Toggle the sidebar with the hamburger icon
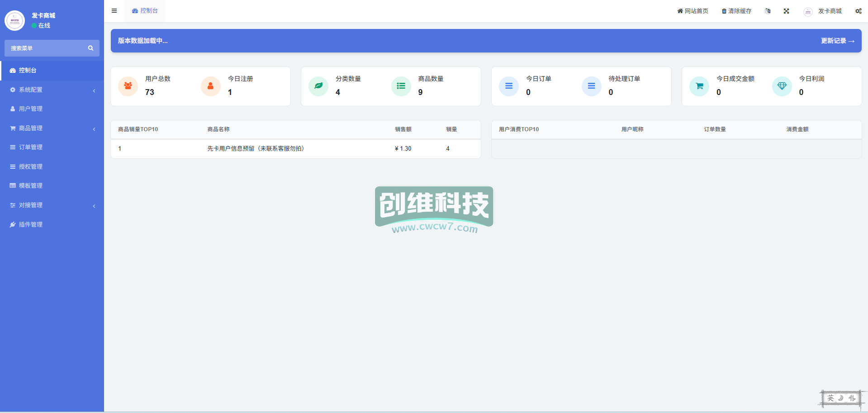The height and width of the screenshot is (413, 868). tap(114, 11)
